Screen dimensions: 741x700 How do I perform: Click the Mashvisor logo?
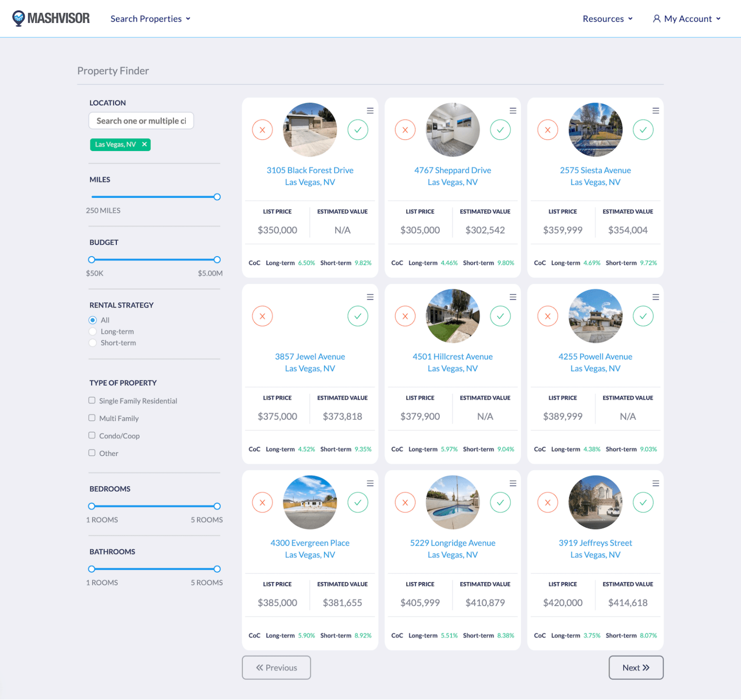[x=51, y=18]
